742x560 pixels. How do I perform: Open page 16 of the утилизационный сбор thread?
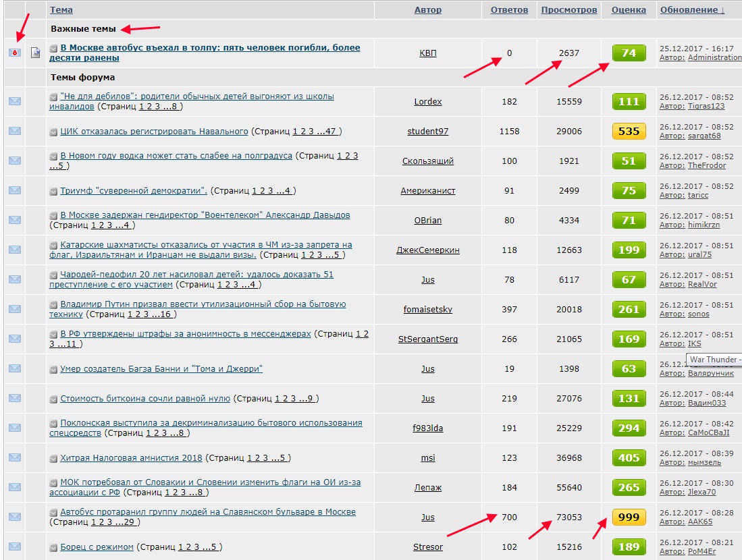[x=165, y=314]
